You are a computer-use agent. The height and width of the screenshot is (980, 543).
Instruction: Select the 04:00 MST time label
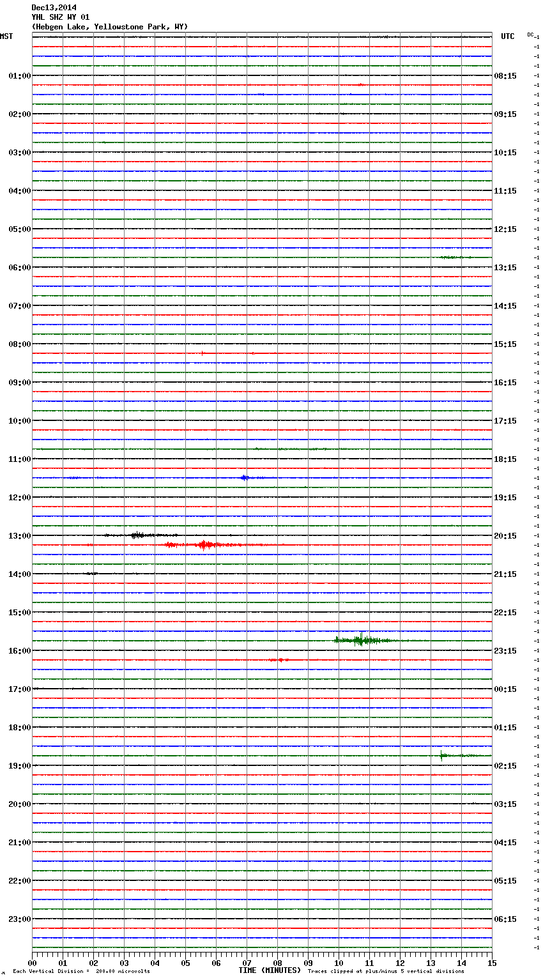pos(20,191)
